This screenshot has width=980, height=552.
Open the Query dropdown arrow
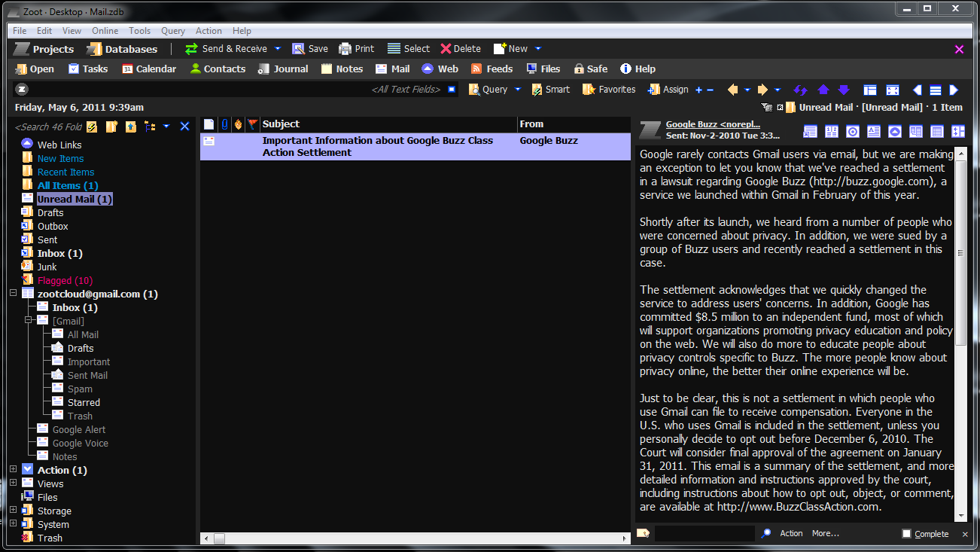click(518, 90)
